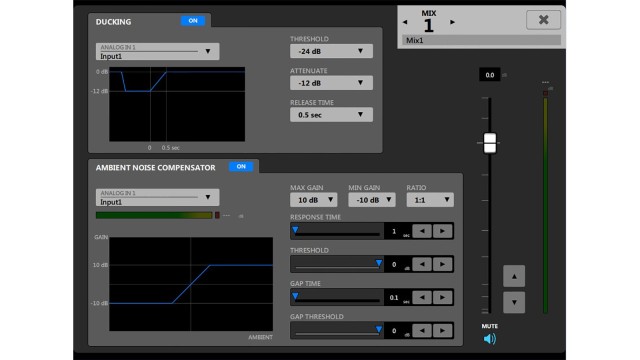This screenshot has height=360, width=640.
Task: Open the Max Gain 10 dB dropdown
Action: [313, 200]
